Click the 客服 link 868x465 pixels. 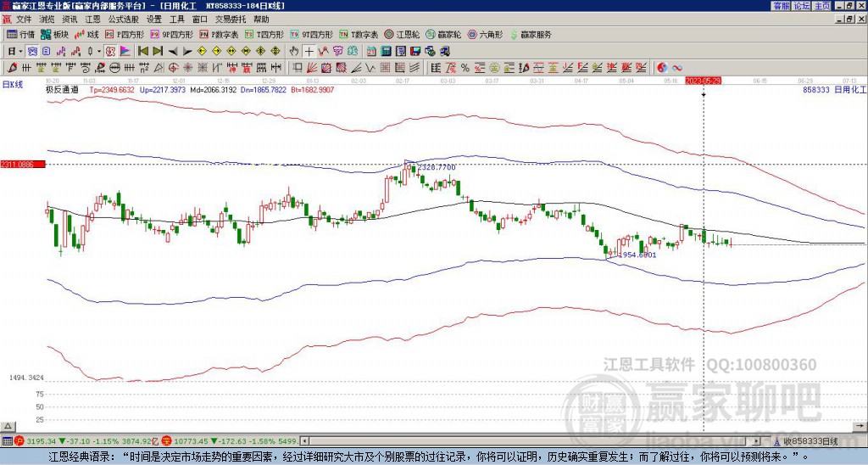pos(781,6)
